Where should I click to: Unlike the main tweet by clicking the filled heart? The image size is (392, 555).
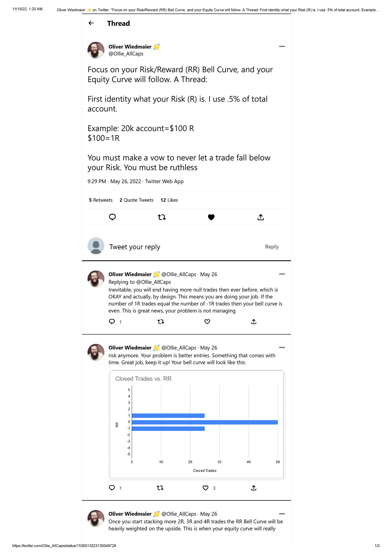211,217
